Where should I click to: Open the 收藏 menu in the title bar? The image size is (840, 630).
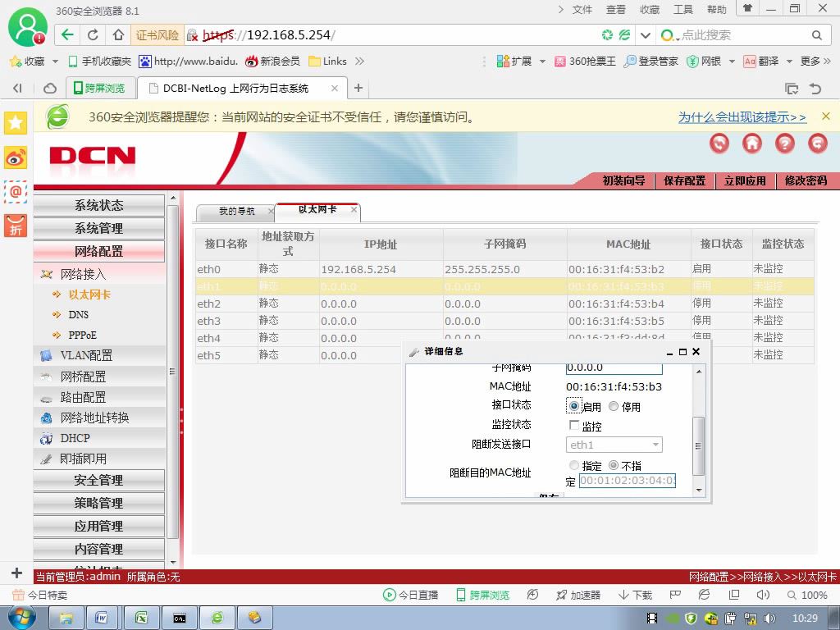point(650,9)
